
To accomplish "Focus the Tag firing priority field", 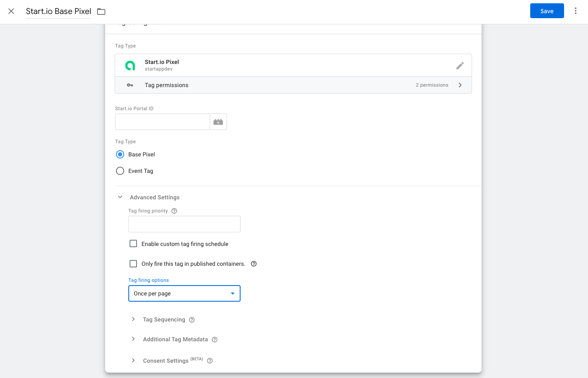I will click(184, 224).
